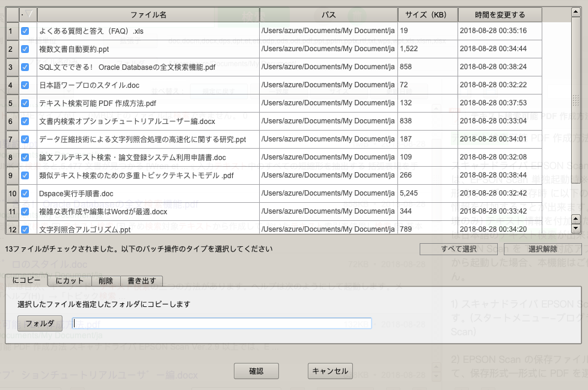Open folder chooser with フォルダ button
588x390 pixels.
(x=40, y=323)
